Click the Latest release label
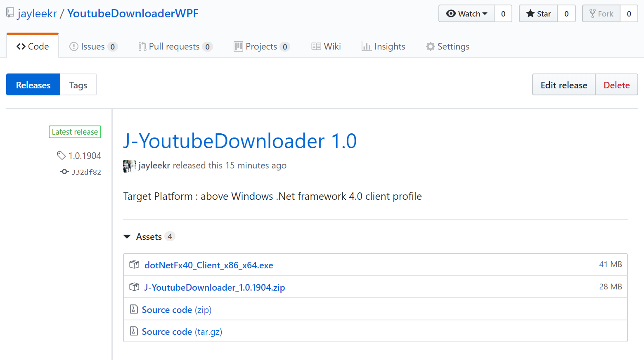Viewport: 644px width, 360px height. pyautogui.click(x=75, y=132)
